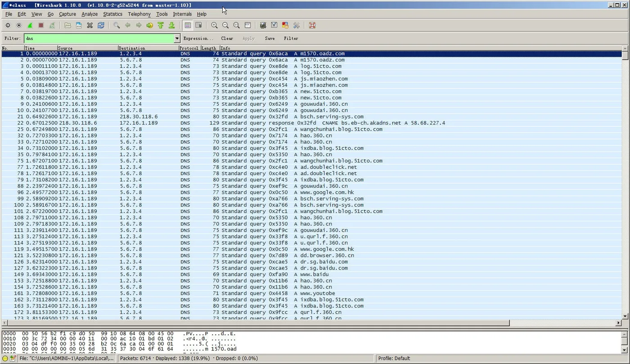Reset zoom to normal size
The width and height of the screenshot is (630, 364).
[236, 26]
